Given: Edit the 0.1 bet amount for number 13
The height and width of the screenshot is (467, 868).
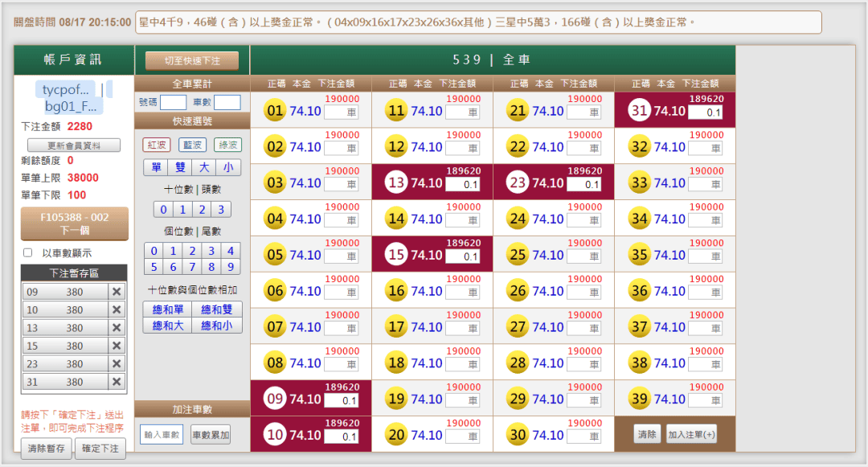Looking at the screenshot, I should point(463,184).
